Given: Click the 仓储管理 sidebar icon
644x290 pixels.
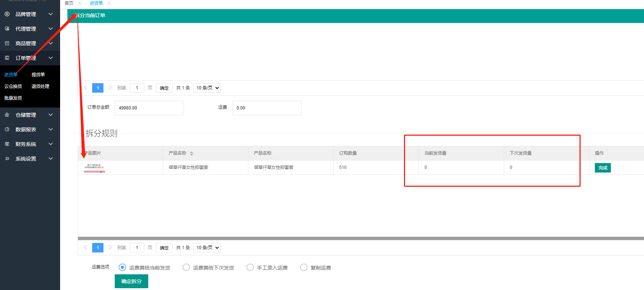Looking at the screenshot, I should click(7, 115).
